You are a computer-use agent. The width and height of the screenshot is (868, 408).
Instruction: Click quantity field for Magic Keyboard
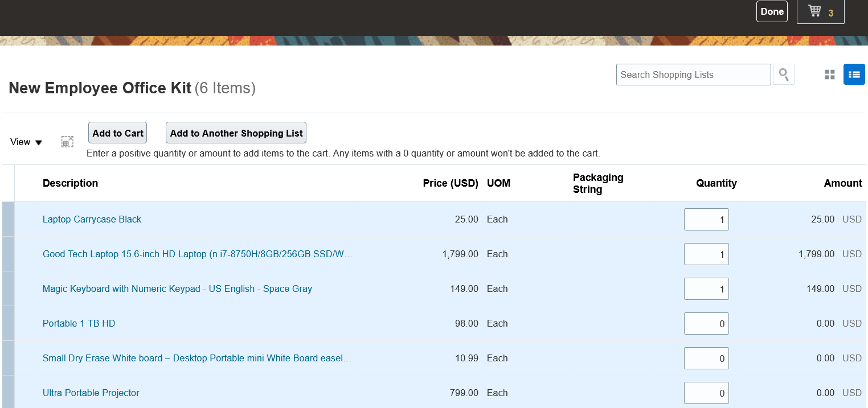coord(706,289)
